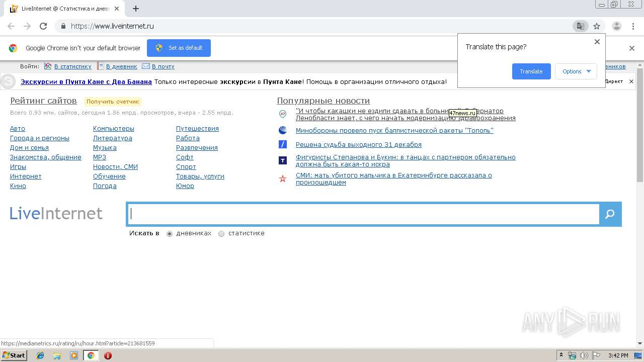The image size is (644, 362).
Task: Open the 'В дневник' login link
Action: tap(121, 66)
